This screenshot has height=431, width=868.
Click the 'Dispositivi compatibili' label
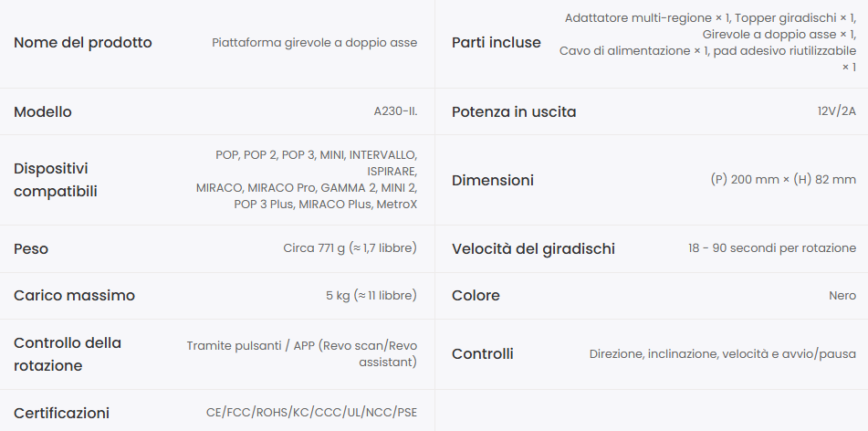point(56,180)
